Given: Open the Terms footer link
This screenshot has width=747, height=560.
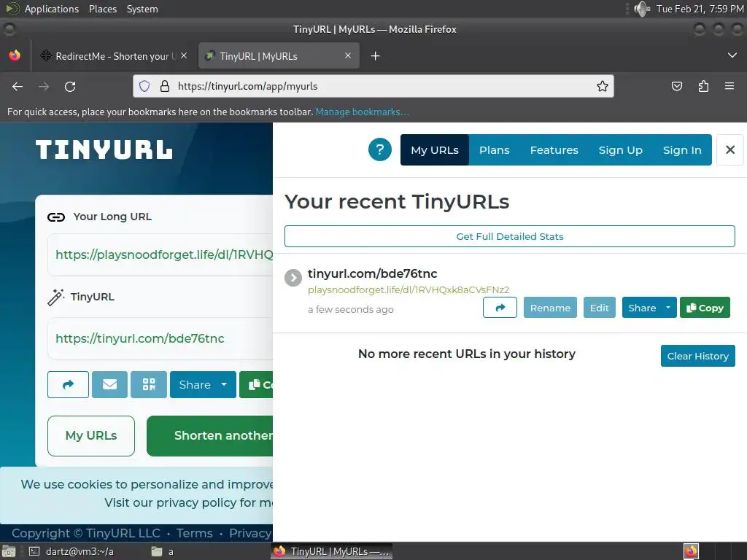Looking at the screenshot, I should [x=194, y=533].
